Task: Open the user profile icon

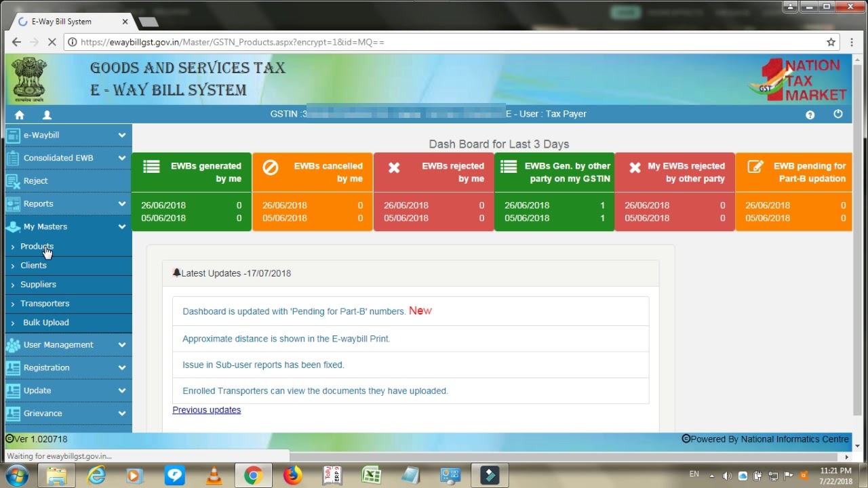Action: click(47, 115)
